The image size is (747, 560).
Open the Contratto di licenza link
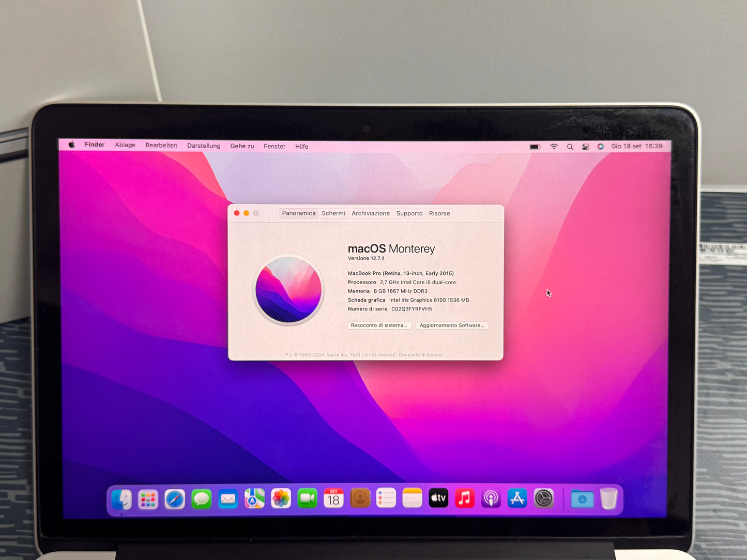click(420, 355)
